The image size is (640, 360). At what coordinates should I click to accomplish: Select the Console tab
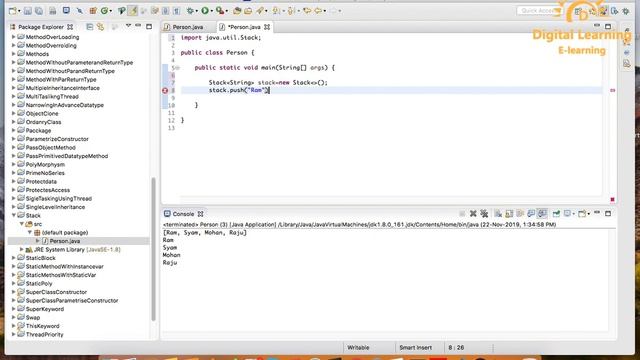tap(183, 214)
